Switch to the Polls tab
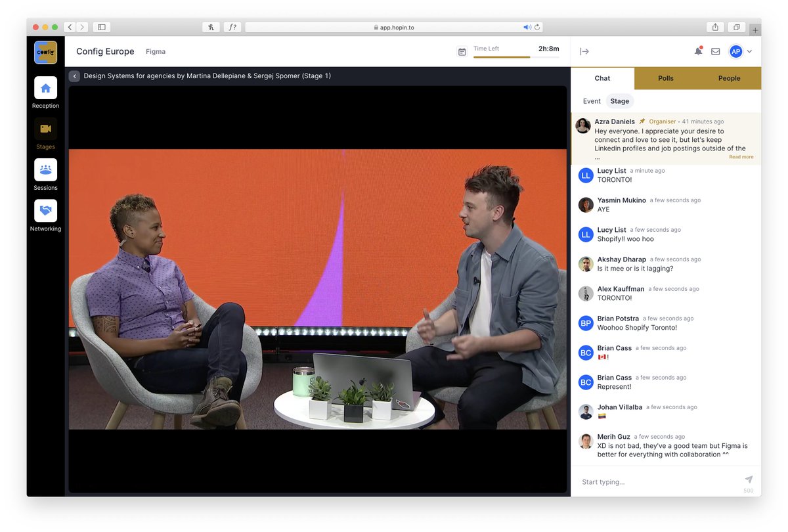 666,78
